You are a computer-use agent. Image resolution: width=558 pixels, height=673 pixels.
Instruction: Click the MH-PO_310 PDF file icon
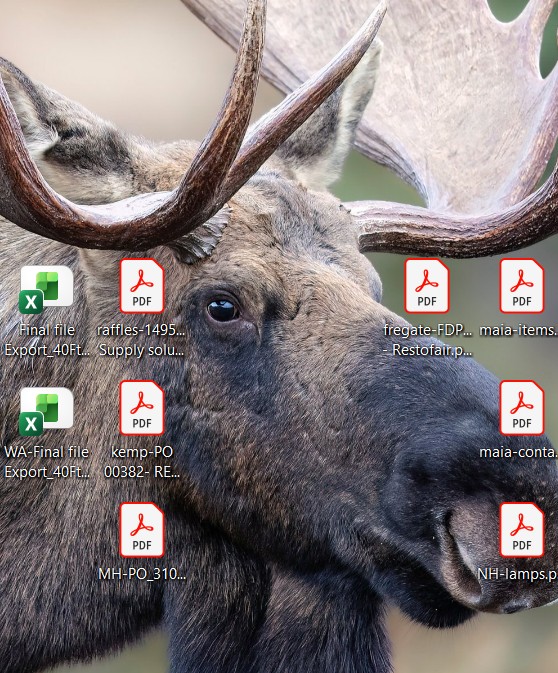pos(142,530)
